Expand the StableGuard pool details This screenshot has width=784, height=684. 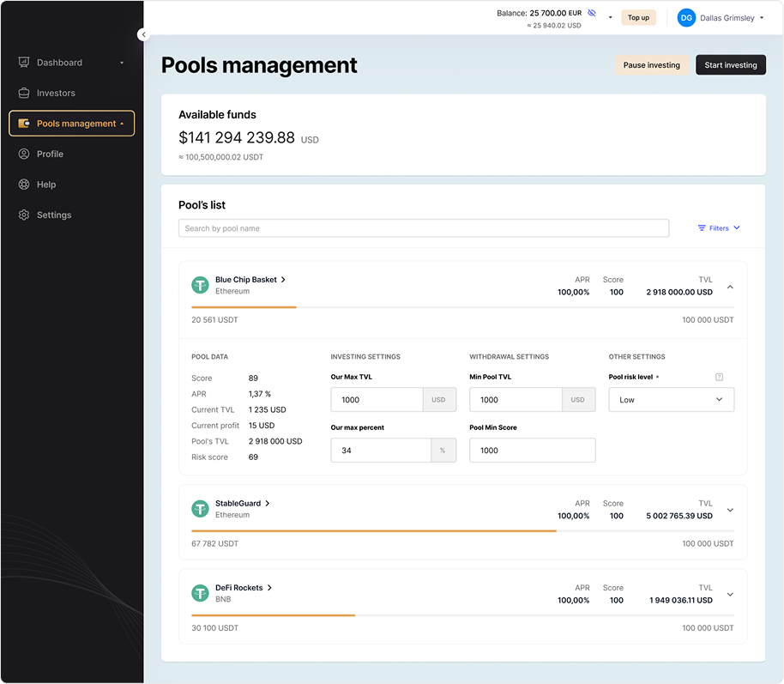(x=730, y=510)
